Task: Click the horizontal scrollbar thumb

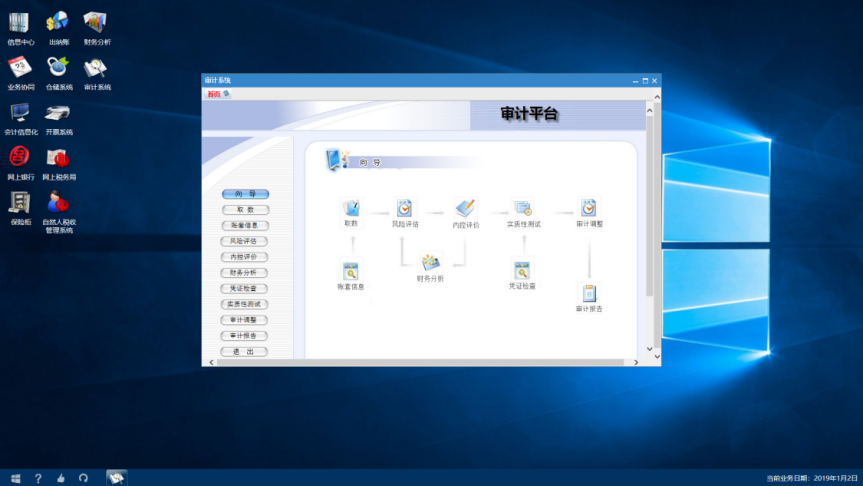Action: (x=420, y=362)
